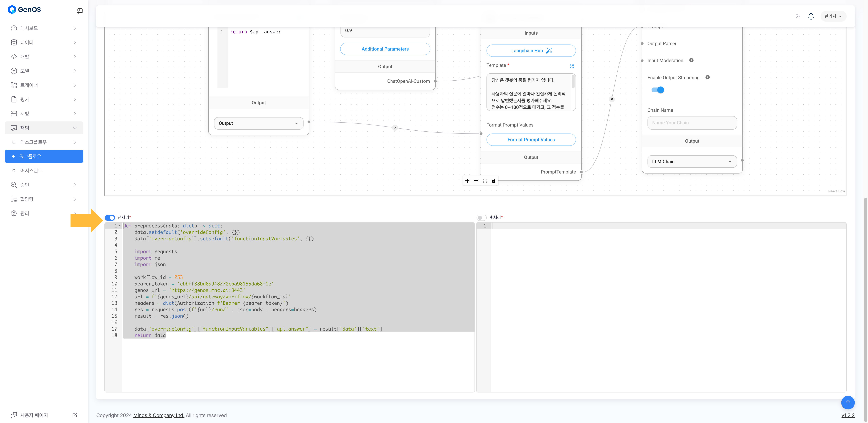Open the LLM Chain output dropdown

pyautogui.click(x=692, y=161)
